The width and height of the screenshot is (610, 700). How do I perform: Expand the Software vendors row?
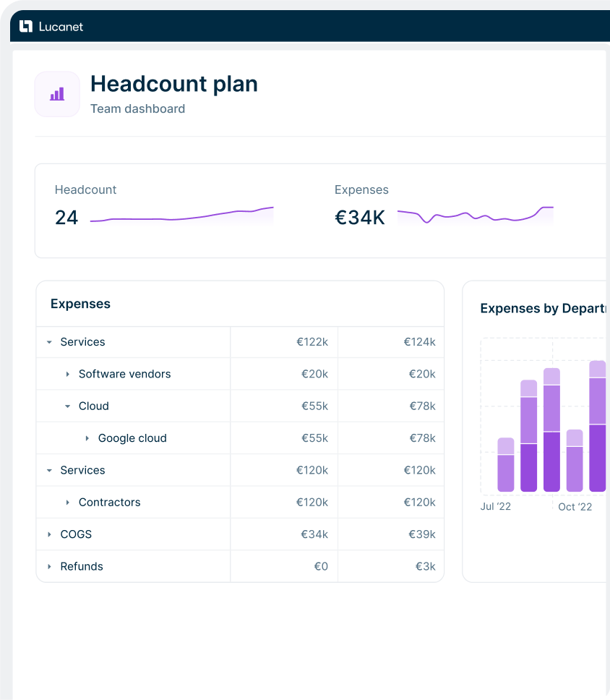pos(68,375)
